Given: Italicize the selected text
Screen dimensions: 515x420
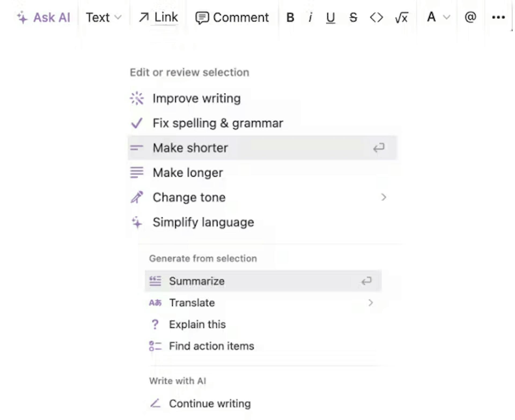Looking at the screenshot, I should [x=310, y=17].
